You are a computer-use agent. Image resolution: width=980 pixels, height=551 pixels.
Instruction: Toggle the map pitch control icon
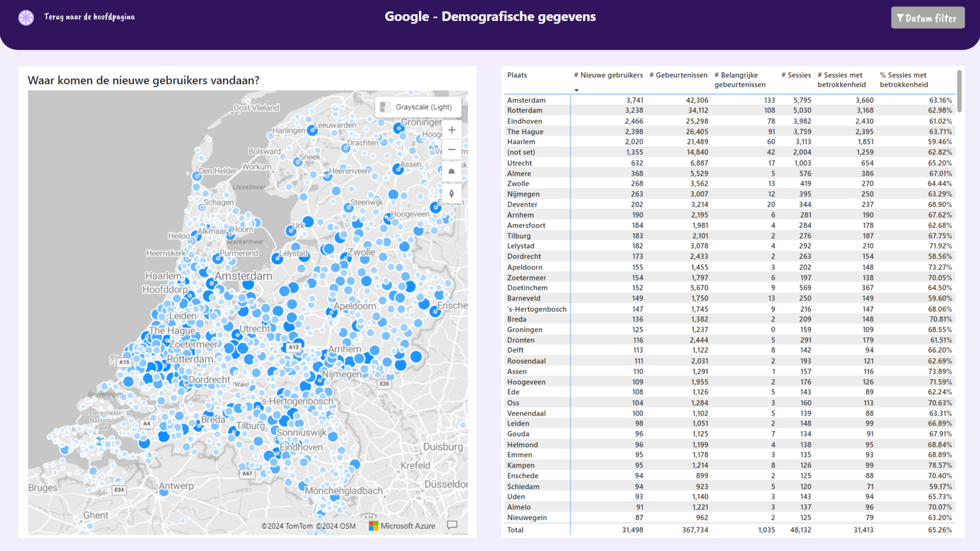pyautogui.click(x=451, y=171)
